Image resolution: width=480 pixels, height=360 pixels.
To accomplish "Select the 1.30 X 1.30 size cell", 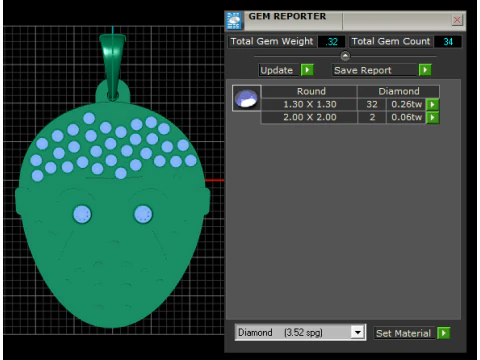I will click(309, 104).
